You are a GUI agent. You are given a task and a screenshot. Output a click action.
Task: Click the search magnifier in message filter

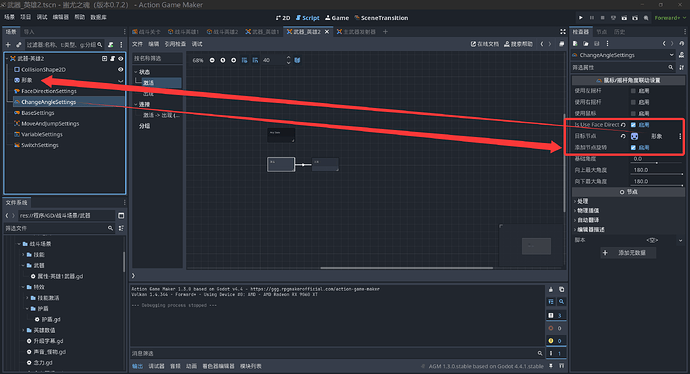(540, 353)
